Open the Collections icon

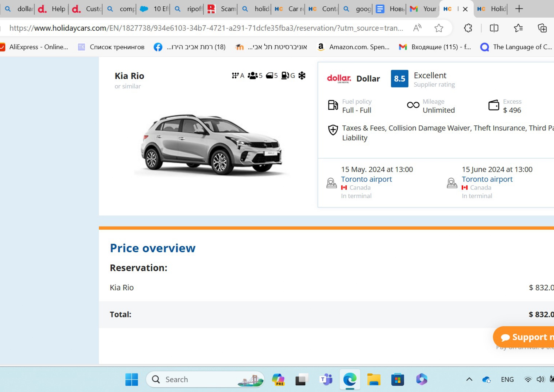(x=542, y=28)
